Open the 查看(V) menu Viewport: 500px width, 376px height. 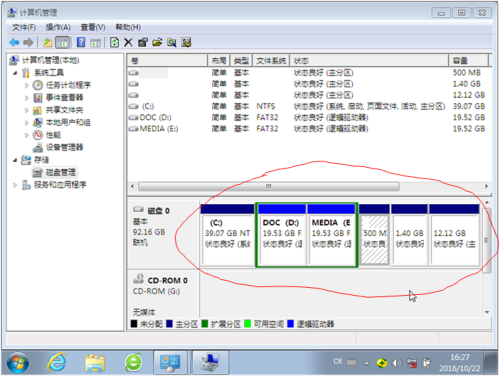tap(93, 27)
